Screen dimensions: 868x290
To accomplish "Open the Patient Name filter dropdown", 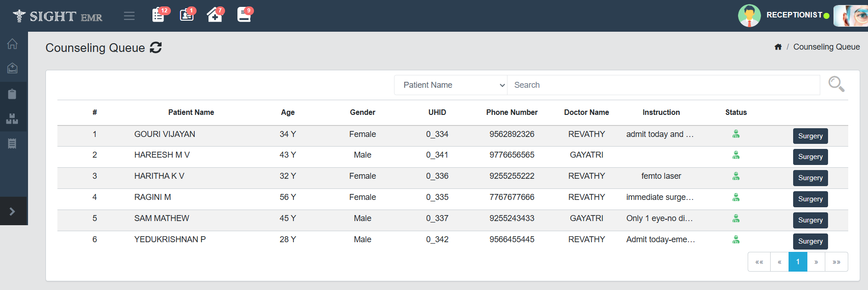I will (x=451, y=85).
